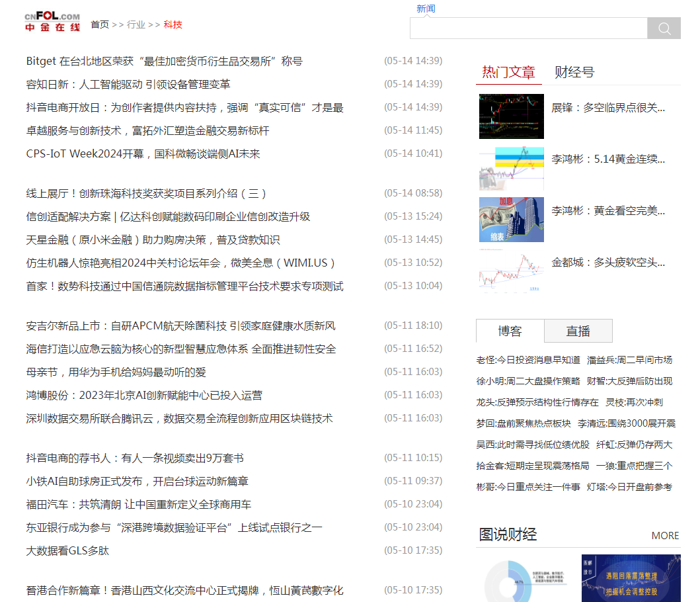This screenshot has height=602, width=700.
Task: Open 晉港合作新篇章 headline
Action: click(x=185, y=590)
